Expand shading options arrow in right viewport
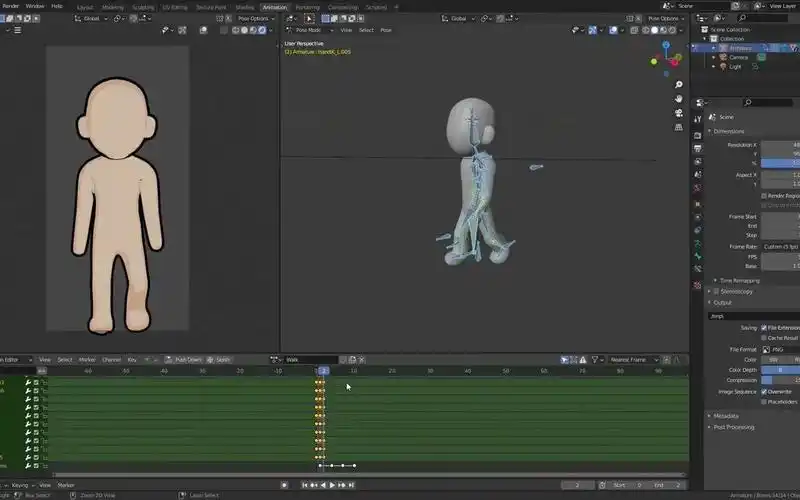The width and height of the screenshot is (800, 500). [681, 30]
